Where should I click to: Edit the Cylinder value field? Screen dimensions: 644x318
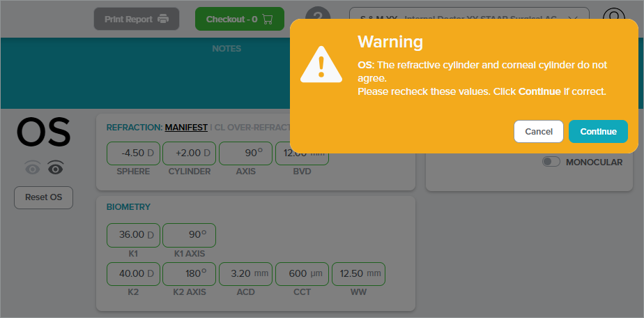(189, 153)
